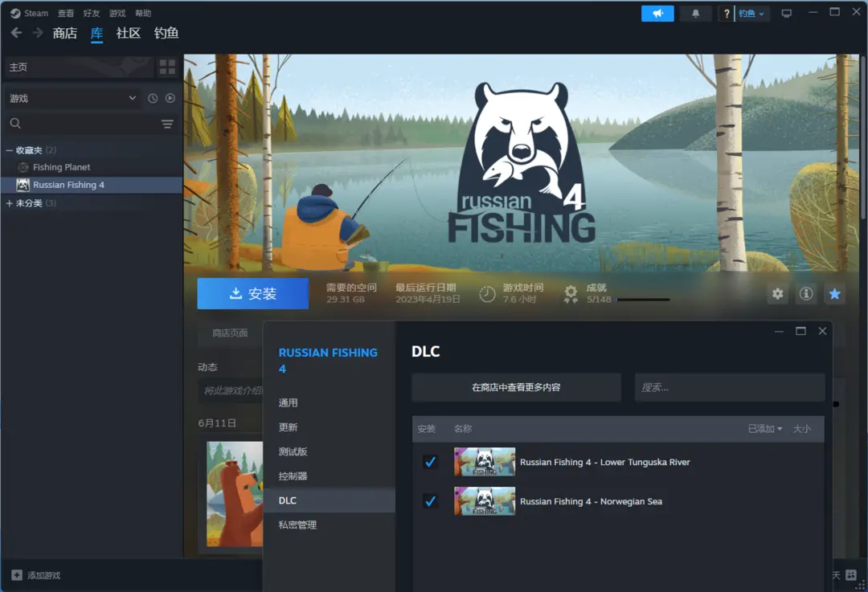The image size is (868, 592).
Task: Click the plus icon beside 添加游戏
Action: coord(17,575)
